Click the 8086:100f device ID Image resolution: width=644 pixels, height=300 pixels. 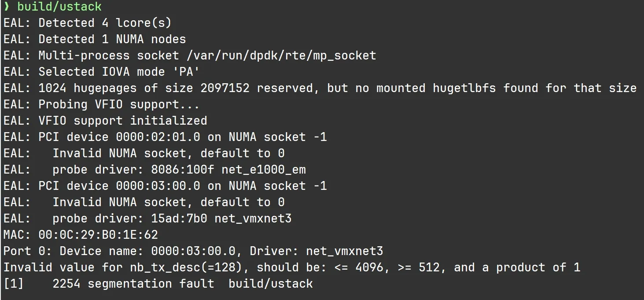coord(182,170)
